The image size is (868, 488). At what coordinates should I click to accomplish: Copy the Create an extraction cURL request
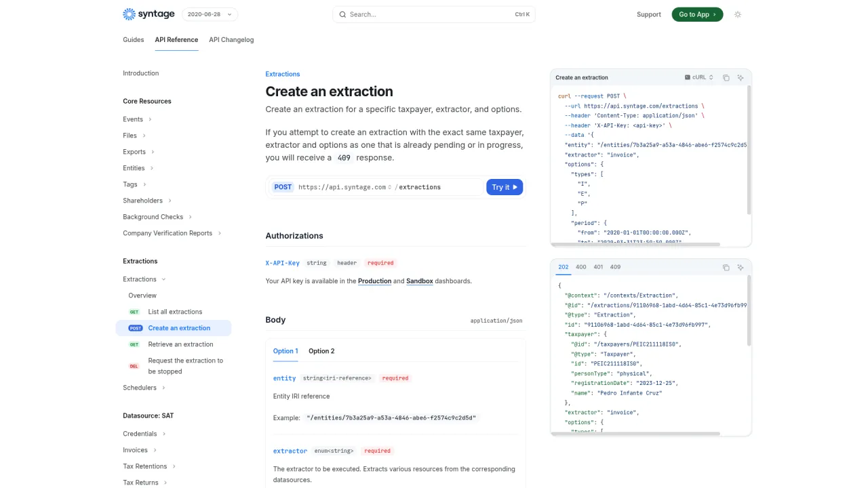pyautogui.click(x=726, y=78)
